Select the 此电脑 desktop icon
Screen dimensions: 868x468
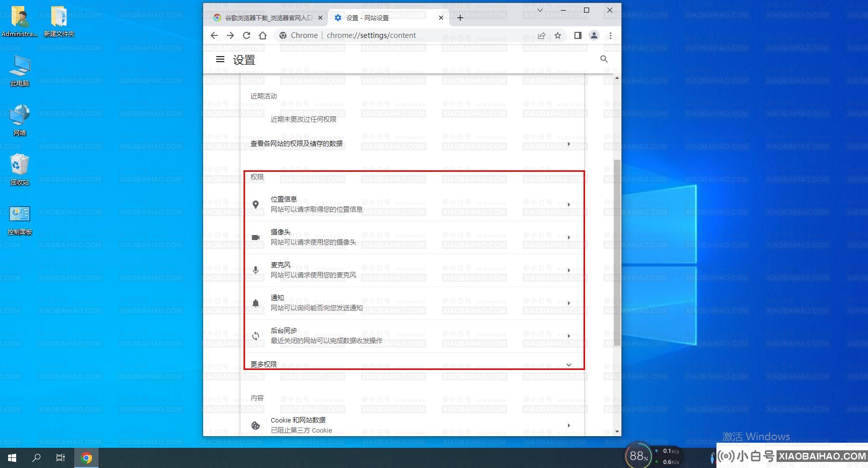coord(20,71)
